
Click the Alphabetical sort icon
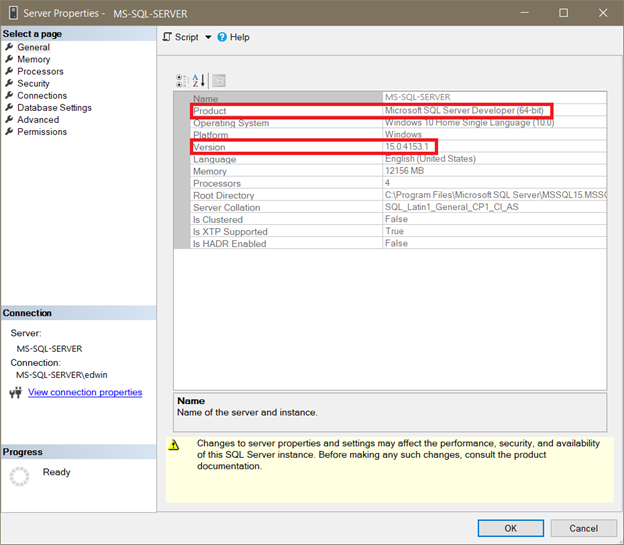[x=199, y=81]
